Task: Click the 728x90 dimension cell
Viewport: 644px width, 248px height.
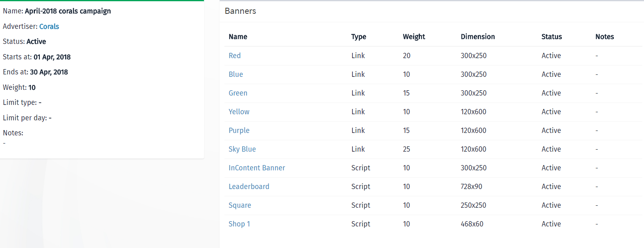Action: (x=471, y=187)
